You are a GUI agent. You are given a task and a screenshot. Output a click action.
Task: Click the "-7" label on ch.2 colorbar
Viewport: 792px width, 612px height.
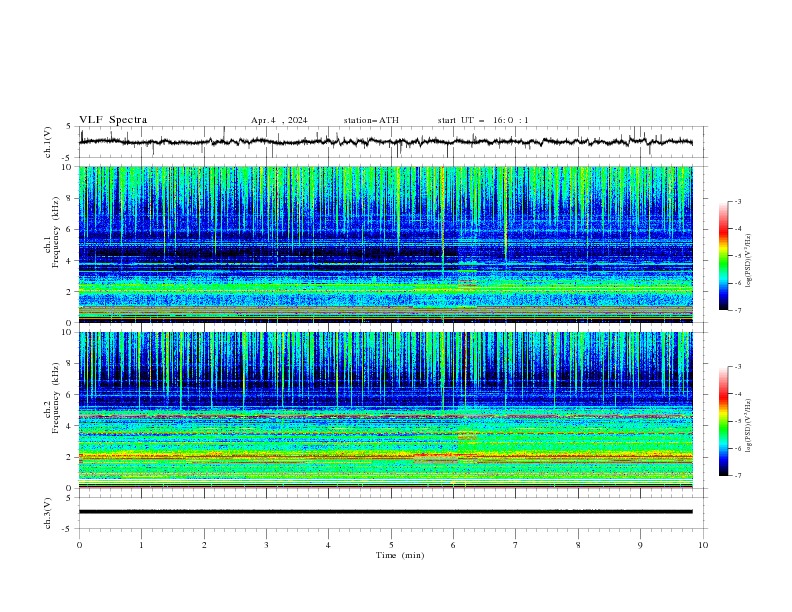tap(737, 476)
